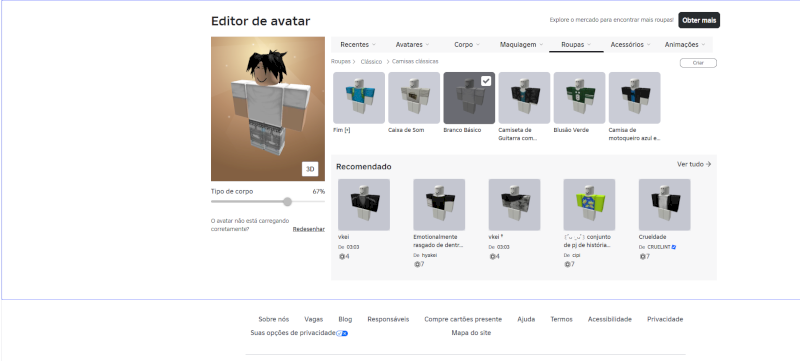The image size is (800, 361).
Task: Click the Obter mais button
Action: click(698, 20)
